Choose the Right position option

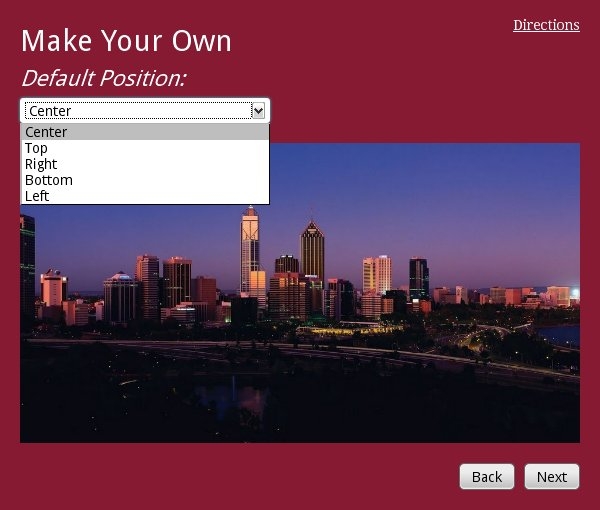pyautogui.click(x=145, y=164)
